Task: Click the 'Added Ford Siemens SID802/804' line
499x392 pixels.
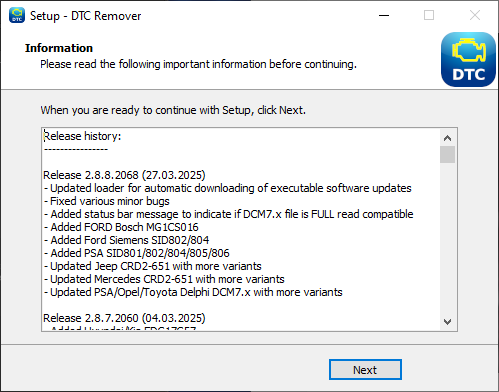Action: coord(127,240)
